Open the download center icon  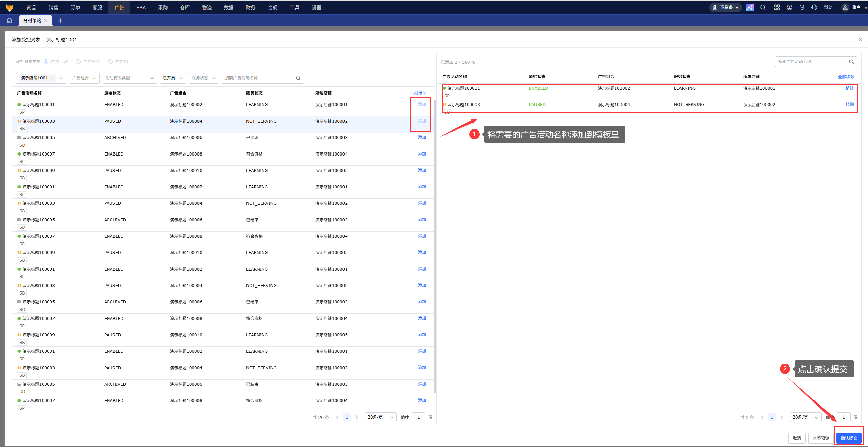(789, 7)
